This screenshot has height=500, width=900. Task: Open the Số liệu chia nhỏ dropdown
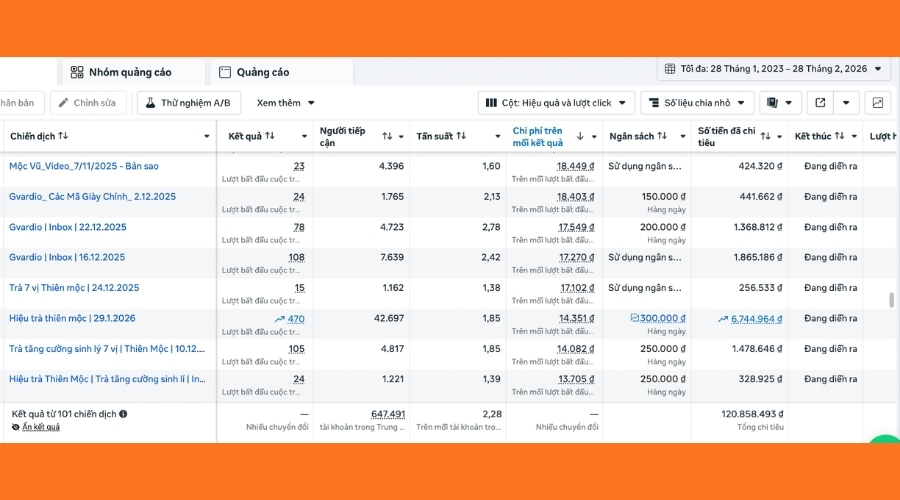[697, 103]
